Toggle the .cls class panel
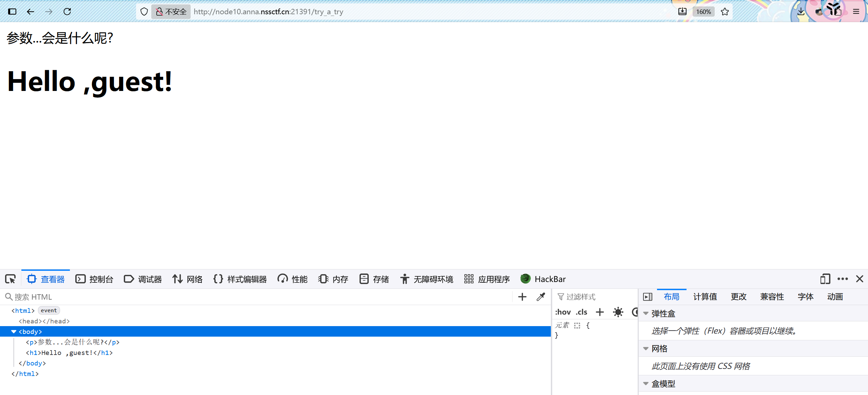The image size is (868, 395). tap(581, 312)
